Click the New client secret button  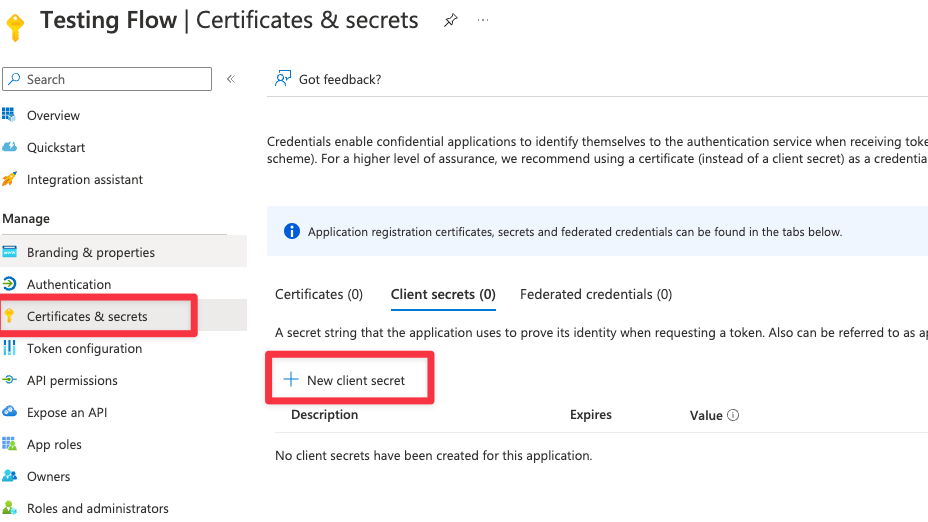(x=347, y=380)
